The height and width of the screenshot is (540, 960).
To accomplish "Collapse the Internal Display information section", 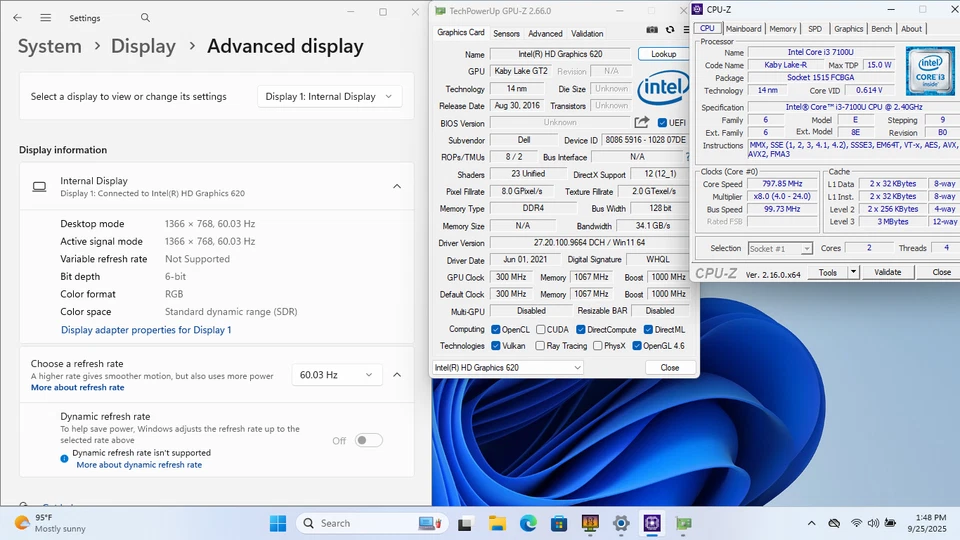I will pyautogui.click(x=397, y=186).
